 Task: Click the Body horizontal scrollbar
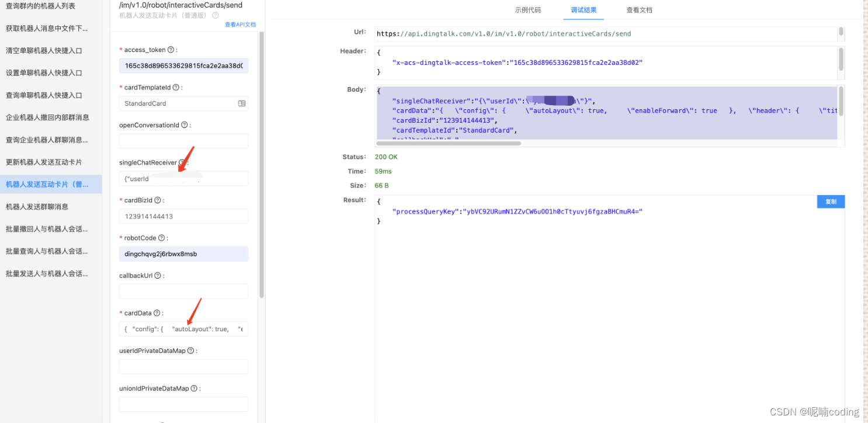coord(449,143)
